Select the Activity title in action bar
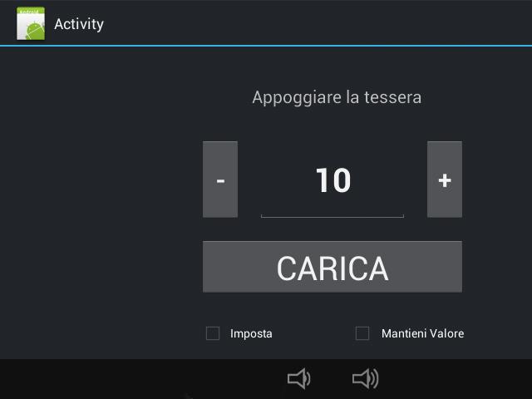This screenshot has height=399, width=532. coord(79,24)
